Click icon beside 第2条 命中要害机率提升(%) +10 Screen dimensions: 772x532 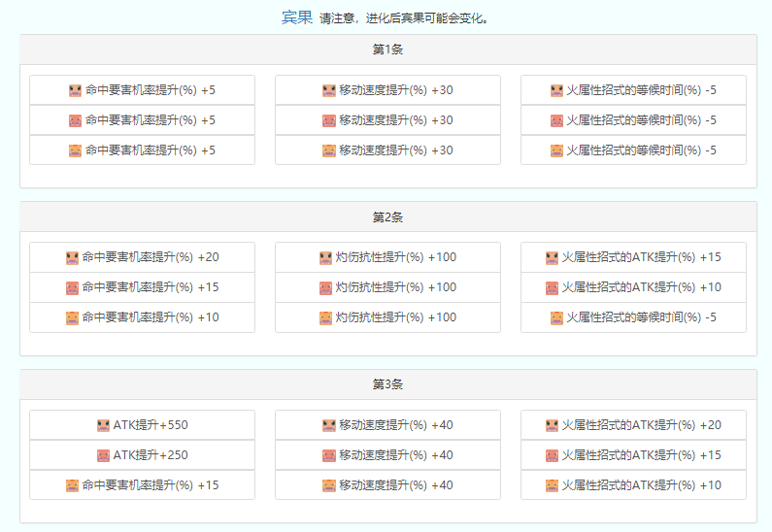(x=72, y=318)
